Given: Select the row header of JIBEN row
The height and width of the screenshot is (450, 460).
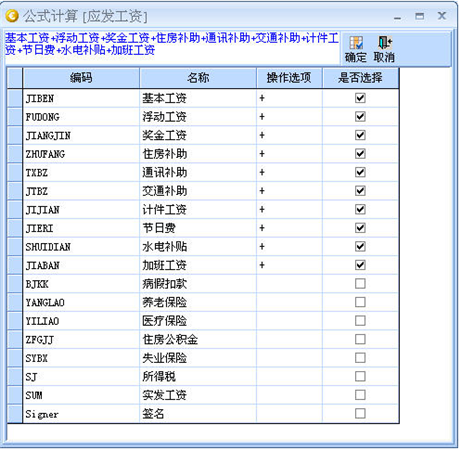Looking at the screenshot, I should [x=15, y=98].
